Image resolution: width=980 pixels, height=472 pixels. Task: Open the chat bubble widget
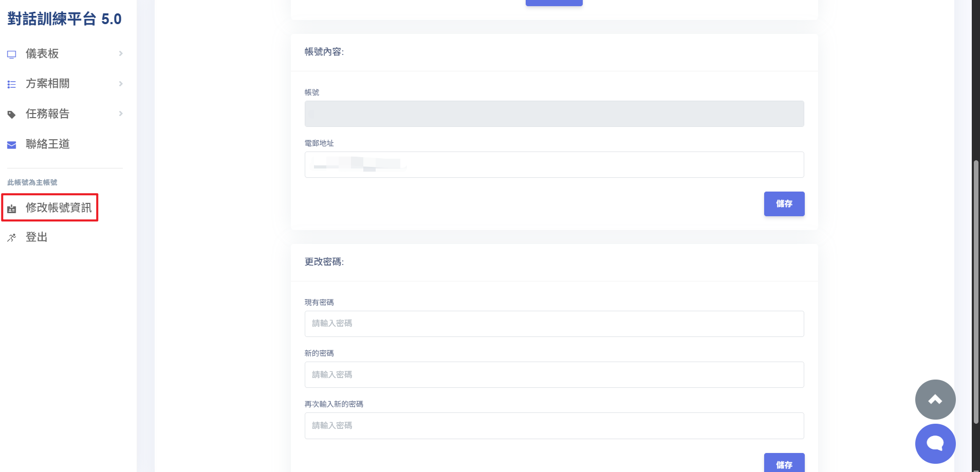coord(935,443)
